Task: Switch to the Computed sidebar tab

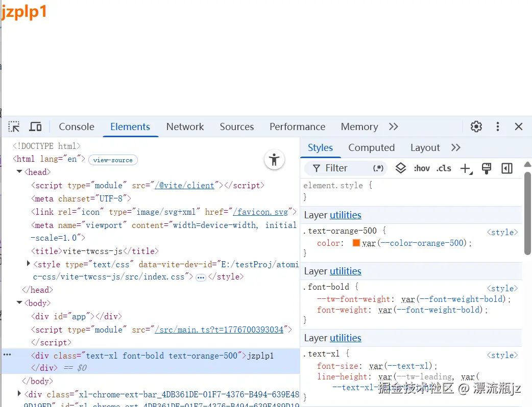Action: [372, 148]
